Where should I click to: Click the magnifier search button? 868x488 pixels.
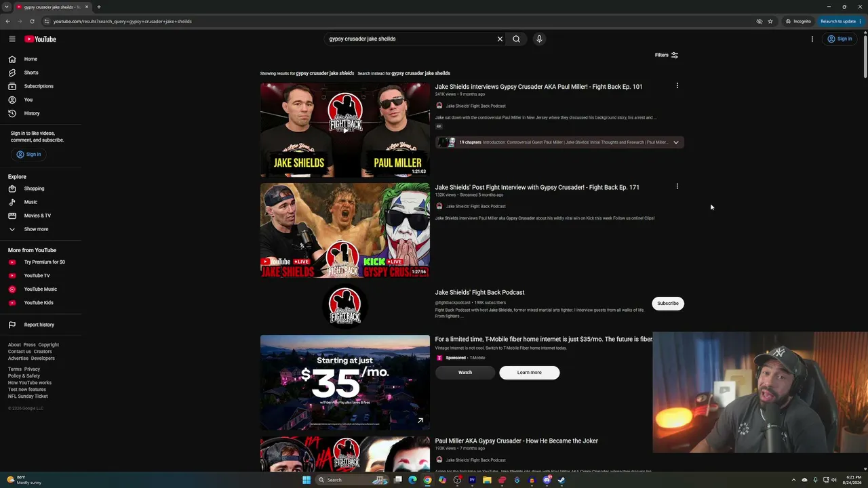[516, 39]
